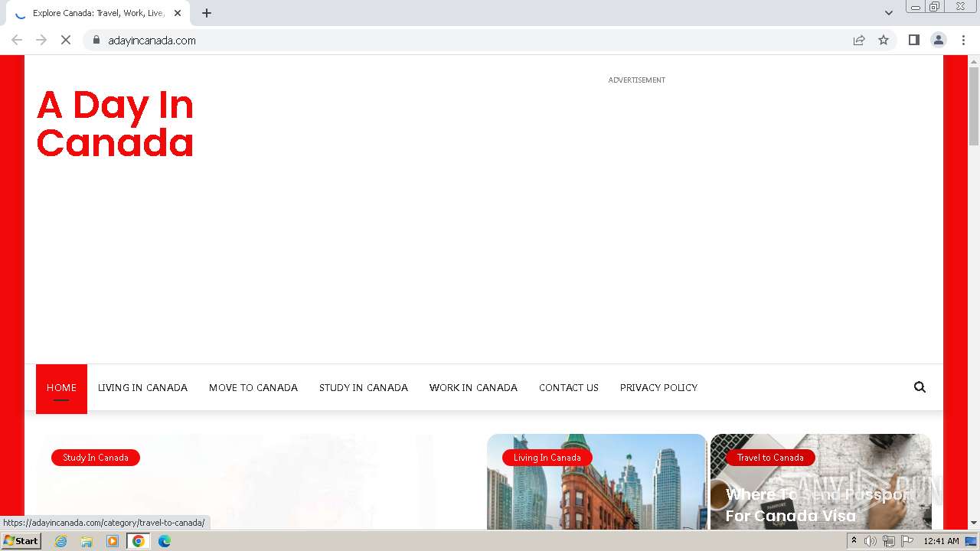Open the volume control in tray
980x551 pixels.
click(871, 541)
